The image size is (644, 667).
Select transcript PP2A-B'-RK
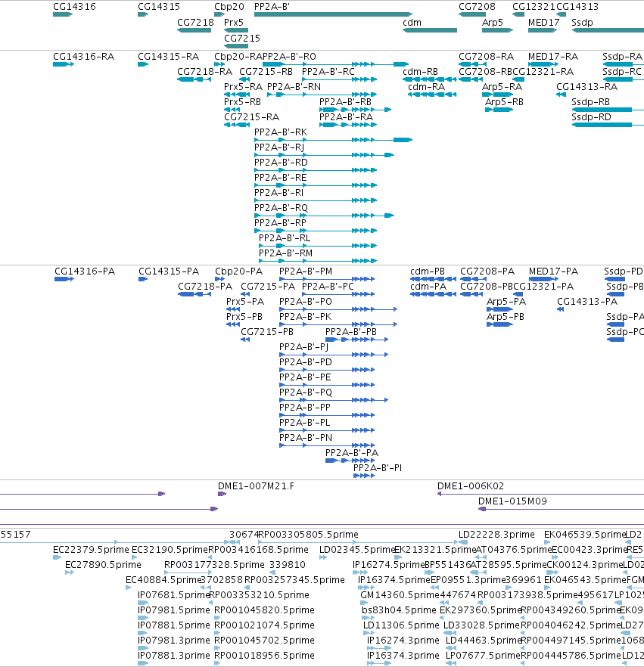(334, 140)
